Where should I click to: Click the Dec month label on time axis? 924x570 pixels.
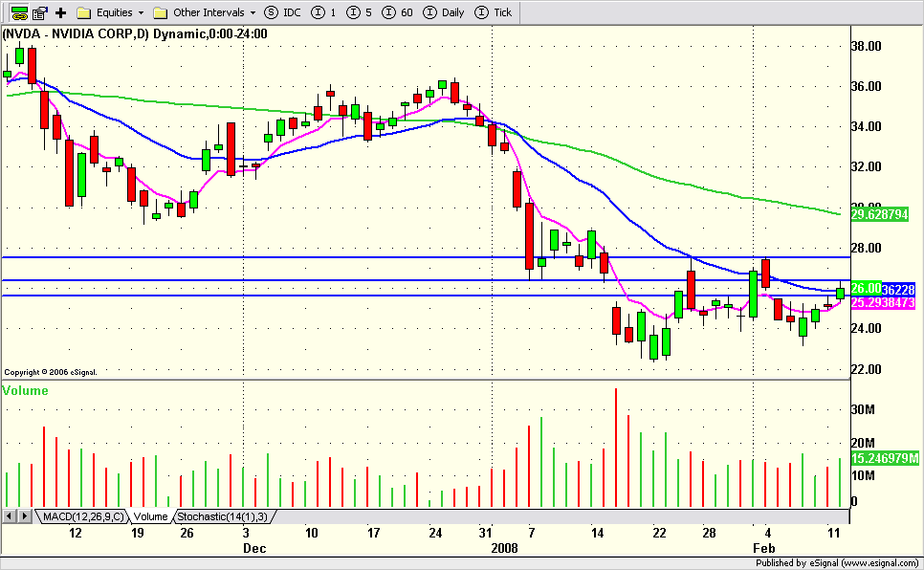[254, 548]
